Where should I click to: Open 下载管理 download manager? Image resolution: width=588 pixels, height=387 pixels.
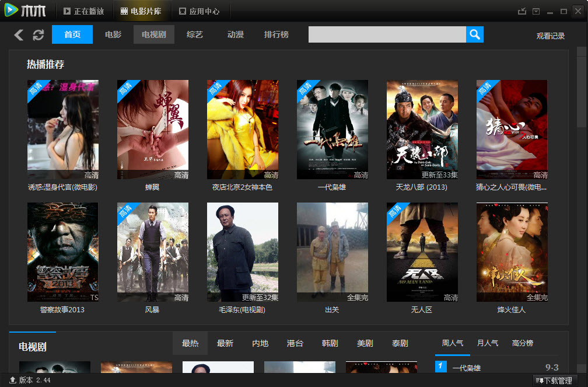click(554, 381)
